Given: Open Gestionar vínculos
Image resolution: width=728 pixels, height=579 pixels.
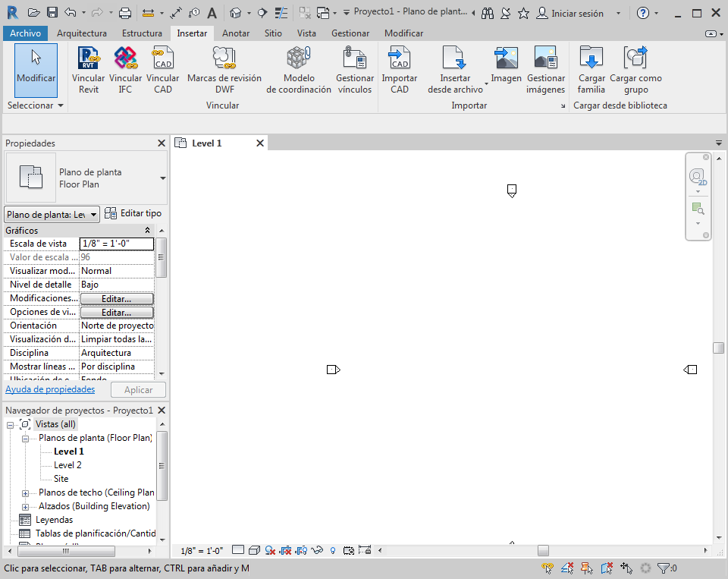Looking at the screenshot, I should pos(355,70).
